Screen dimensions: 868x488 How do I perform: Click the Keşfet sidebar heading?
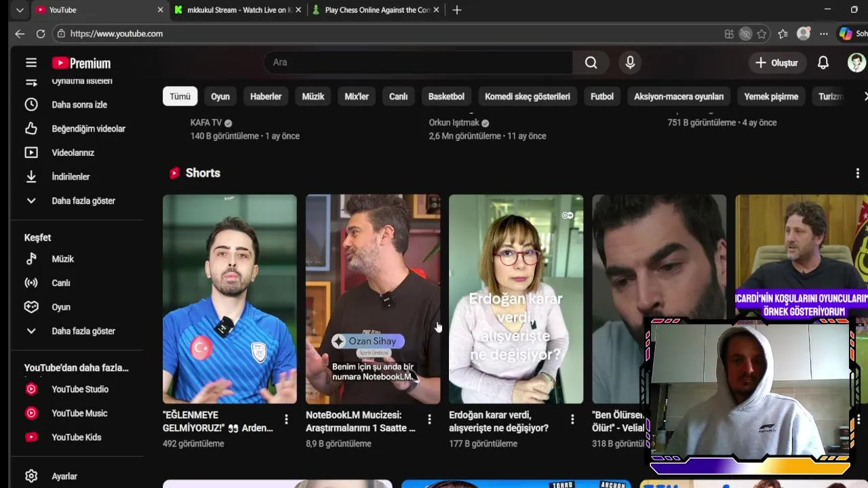pyautogui.click(x=38, y=238)
